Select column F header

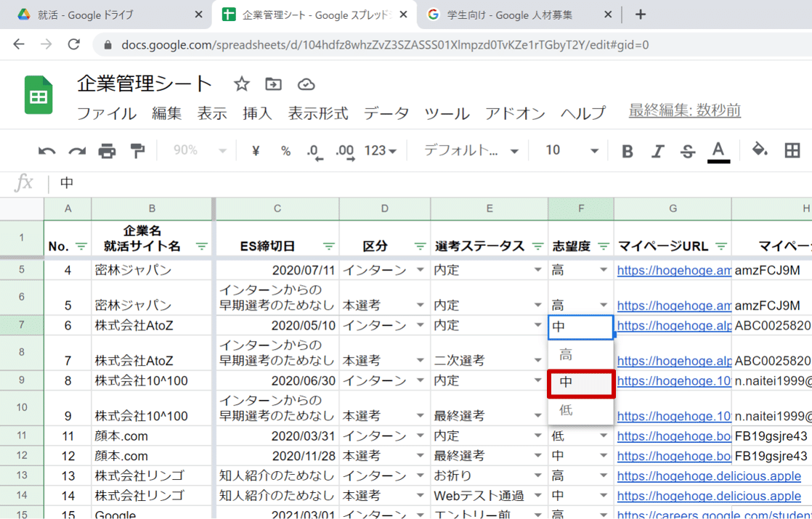tap(581, 208)
